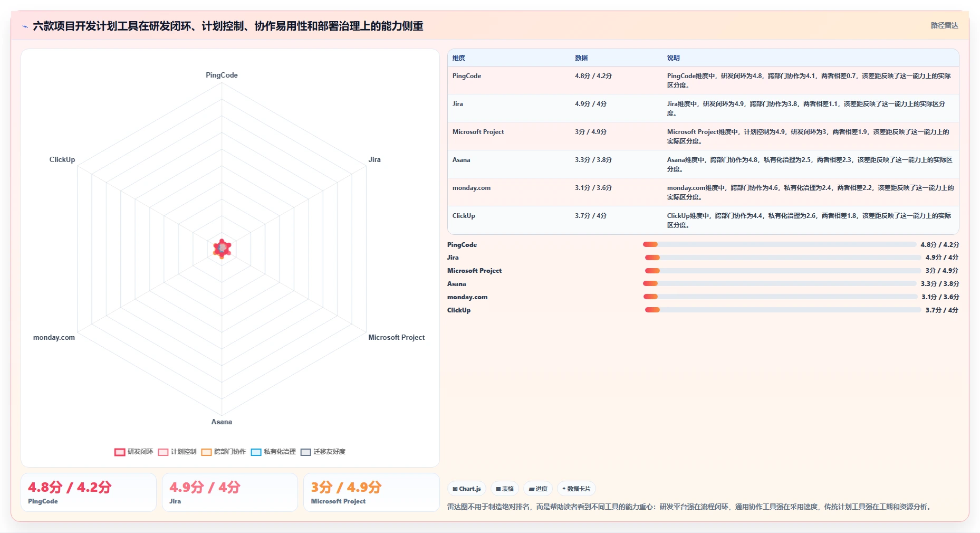Click the radar data cluster at chart center
The image size is (980, 533).
point(222,248)
